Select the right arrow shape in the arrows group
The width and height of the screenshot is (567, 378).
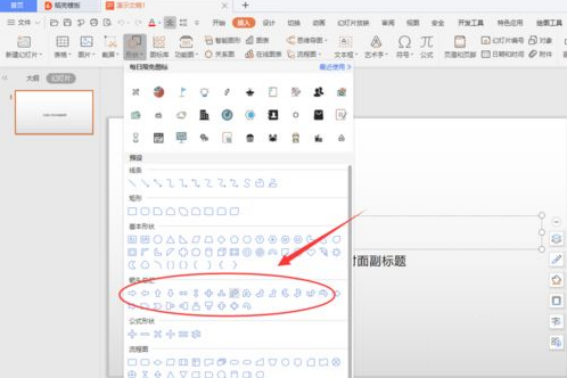point(132,293)
